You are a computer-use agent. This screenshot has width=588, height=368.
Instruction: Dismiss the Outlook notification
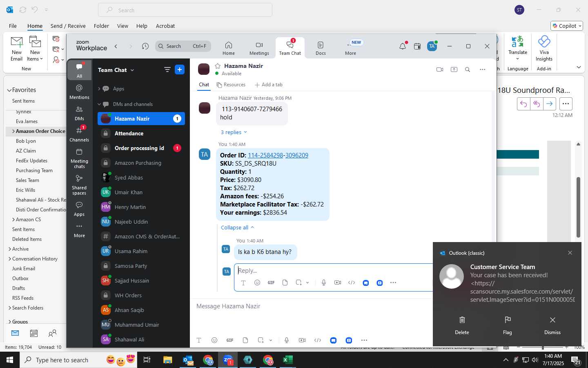coord(552,325)
